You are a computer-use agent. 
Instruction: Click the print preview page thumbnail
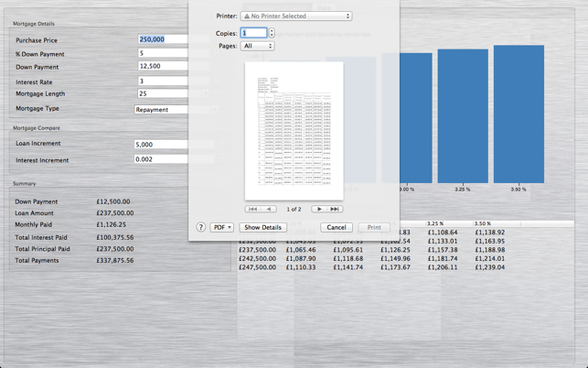tap(294, 131)
